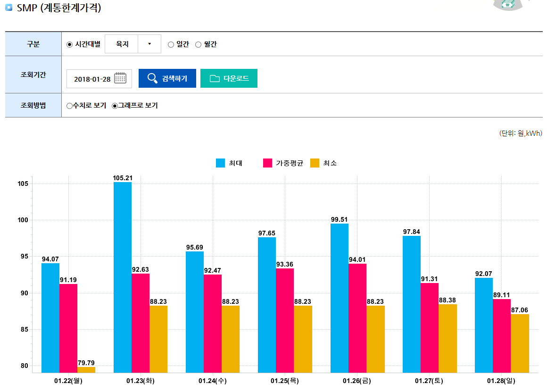
Task: Choose 그래프로 보기 view option
Action: 115,106
